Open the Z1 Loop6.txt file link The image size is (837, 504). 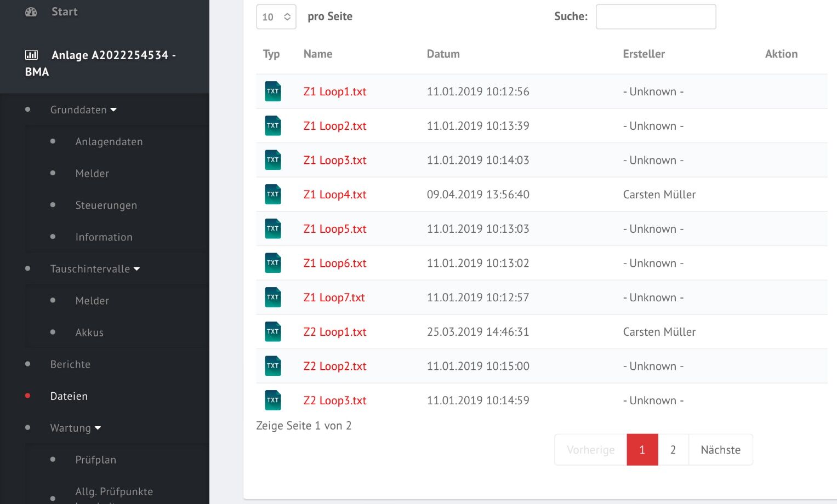(x=335, y=263)
